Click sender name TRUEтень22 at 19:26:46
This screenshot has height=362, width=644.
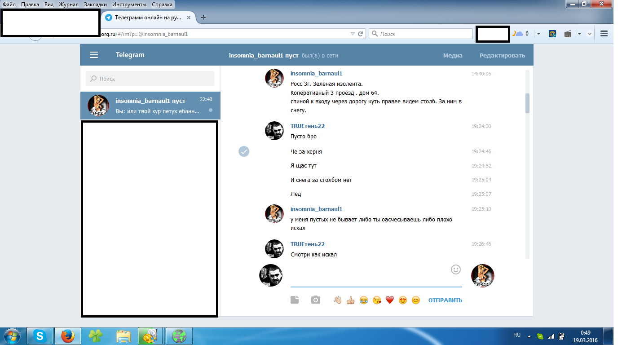point(308,244)
